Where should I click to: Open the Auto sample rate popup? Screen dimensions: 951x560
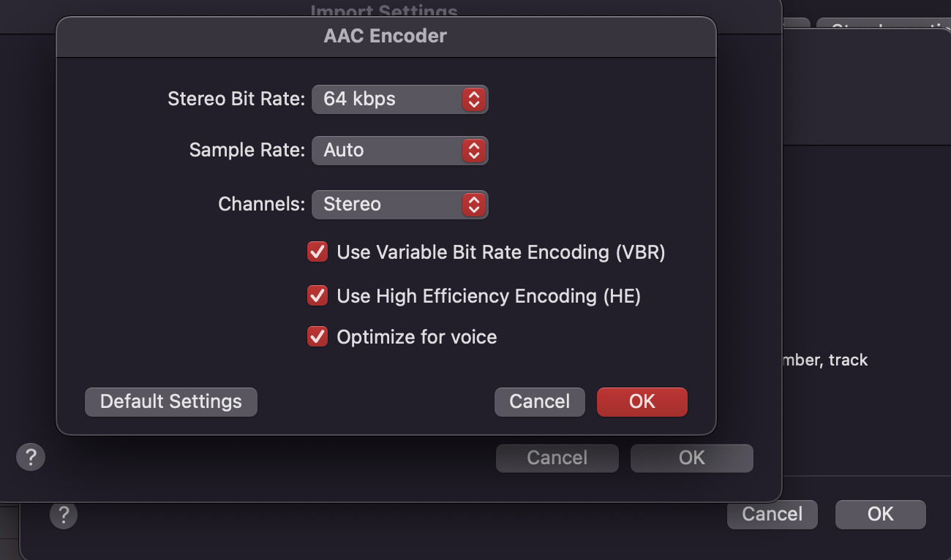pyautogui.click(x=388, y=151)
